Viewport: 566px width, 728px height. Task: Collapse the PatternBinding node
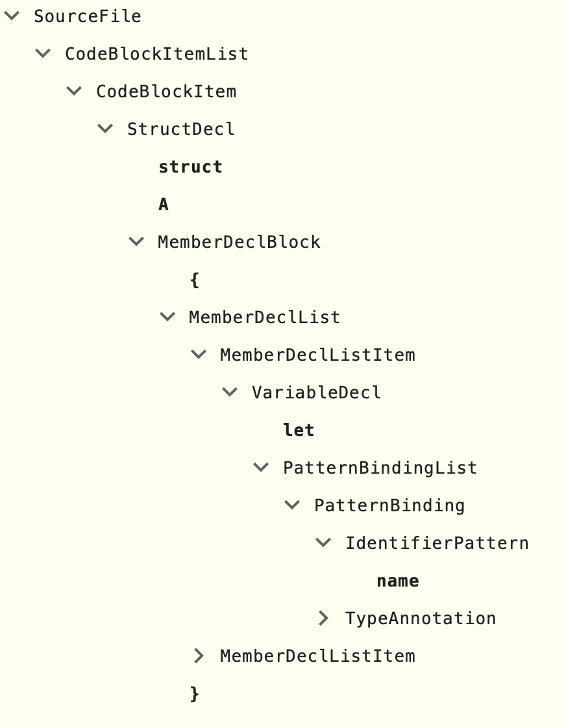click(291, 505)
